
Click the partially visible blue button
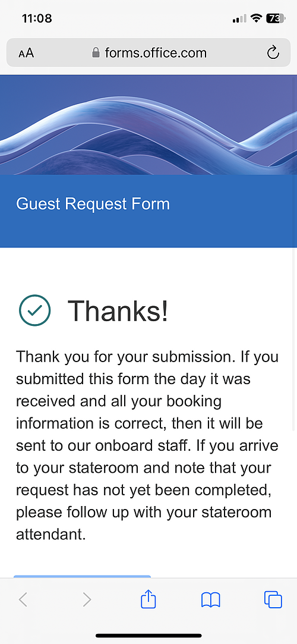pyautogui.click(x=82, y=577)
